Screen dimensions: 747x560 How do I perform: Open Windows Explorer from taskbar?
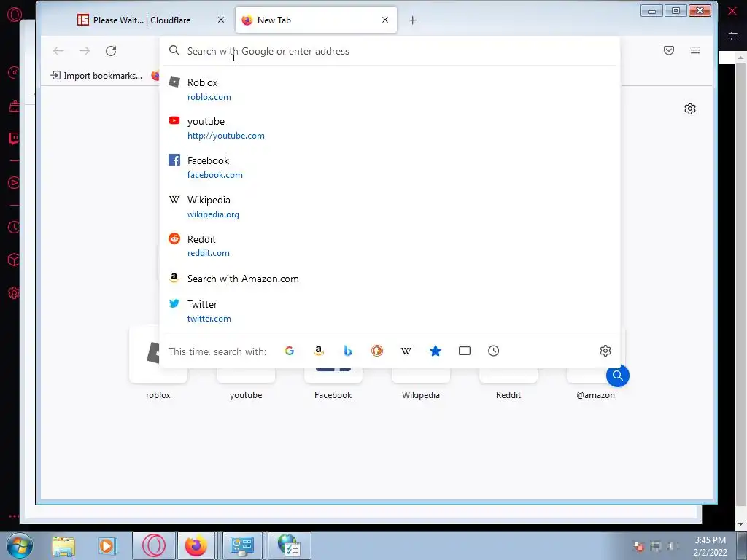(x=64, y=545)
